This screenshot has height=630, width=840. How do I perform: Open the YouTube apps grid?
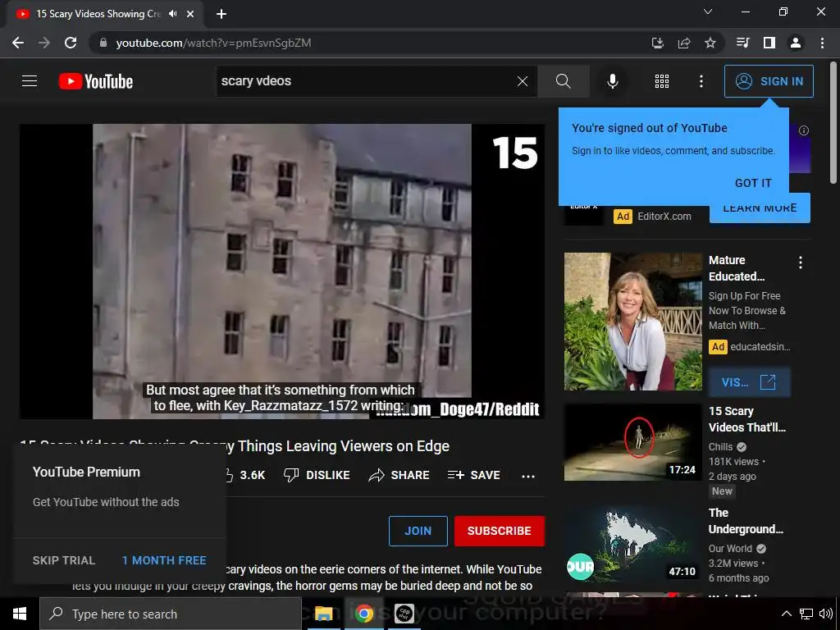click(662, 81)
